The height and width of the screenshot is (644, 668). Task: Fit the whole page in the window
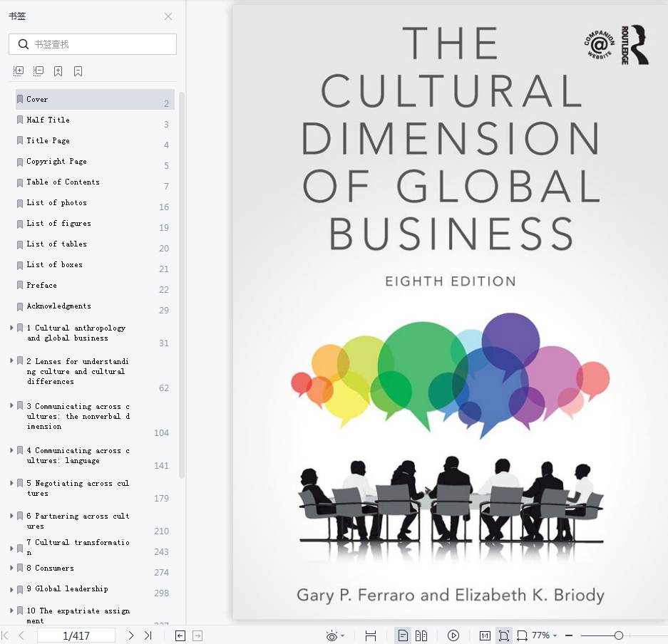tap(504, 636)
